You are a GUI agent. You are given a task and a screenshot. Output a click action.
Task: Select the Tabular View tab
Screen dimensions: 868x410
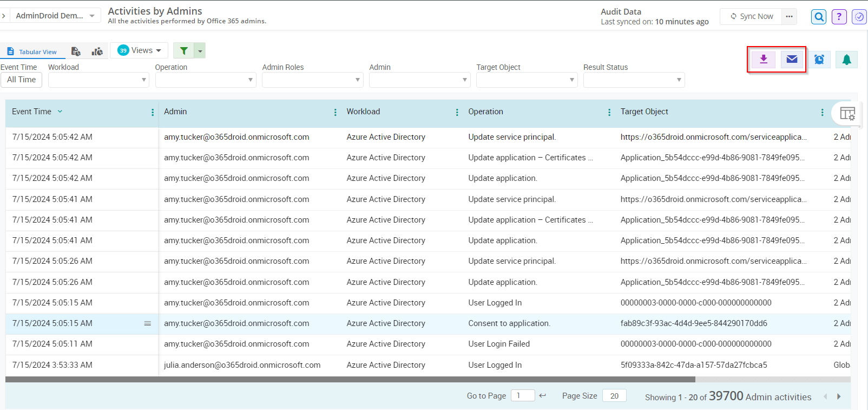(x=32, y=51)
